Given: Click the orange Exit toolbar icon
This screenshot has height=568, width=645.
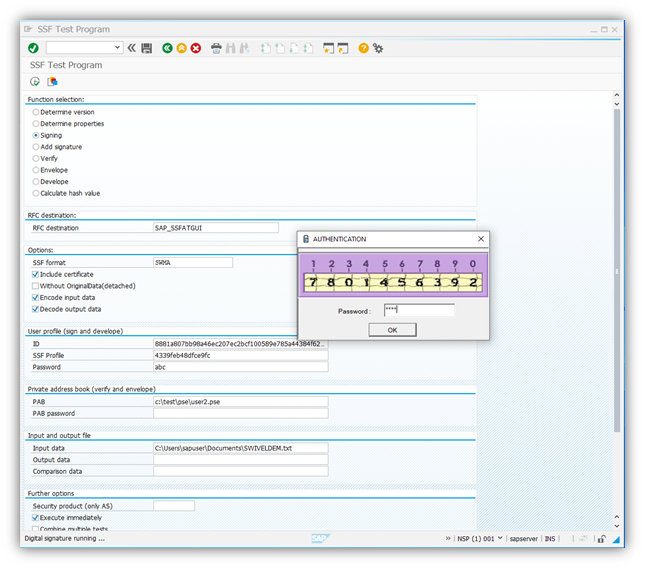Looking at the screenshot, I should click(x=181, y=48).
